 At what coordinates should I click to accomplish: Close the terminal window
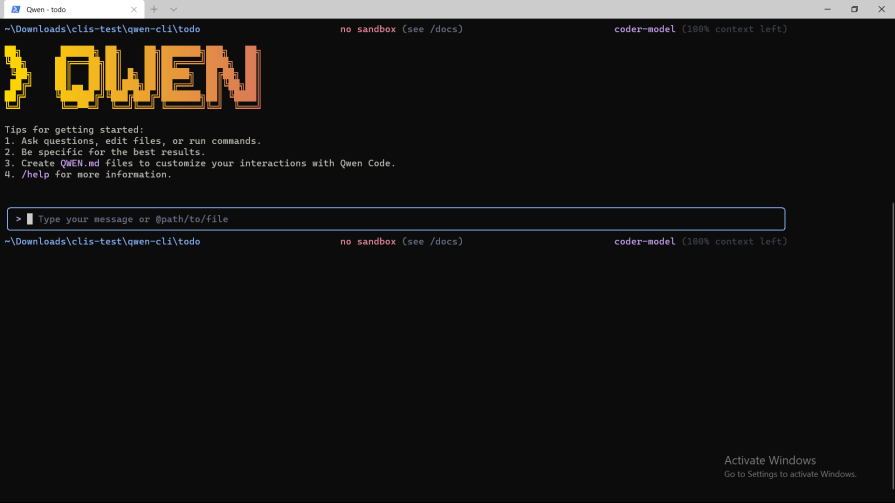tap(881, 9)
